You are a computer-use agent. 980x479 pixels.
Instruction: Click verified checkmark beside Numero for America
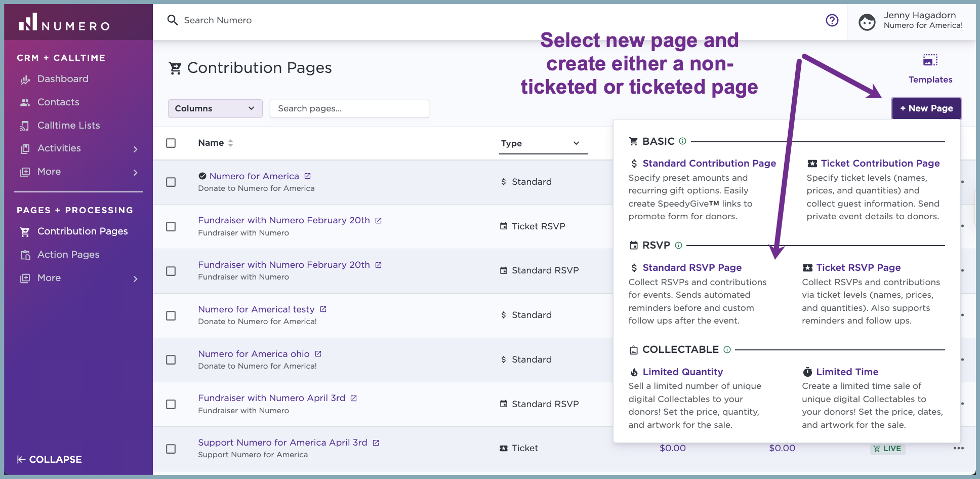coord(202,176)
